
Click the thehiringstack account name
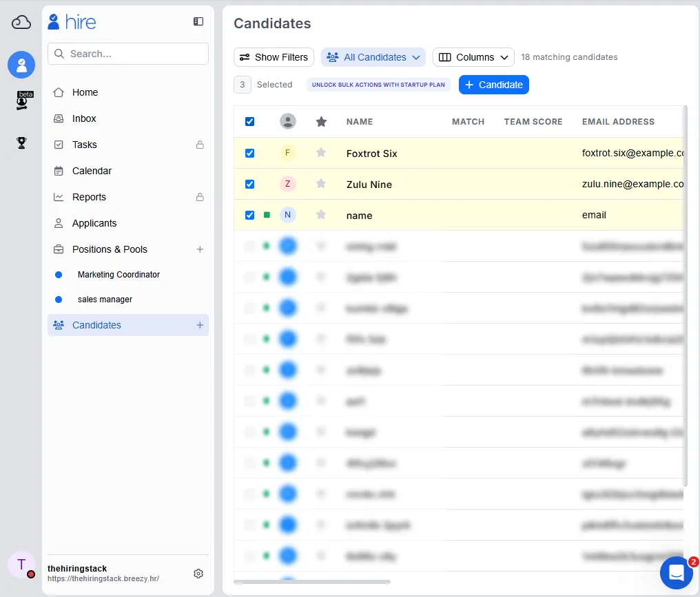click(76, 569)
